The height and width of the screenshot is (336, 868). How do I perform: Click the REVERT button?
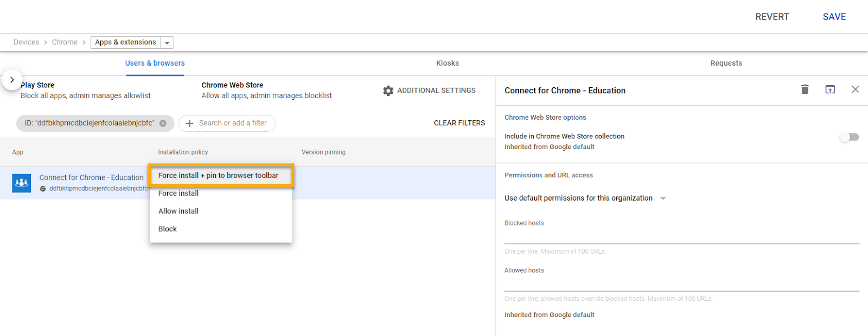coord(772,17)
